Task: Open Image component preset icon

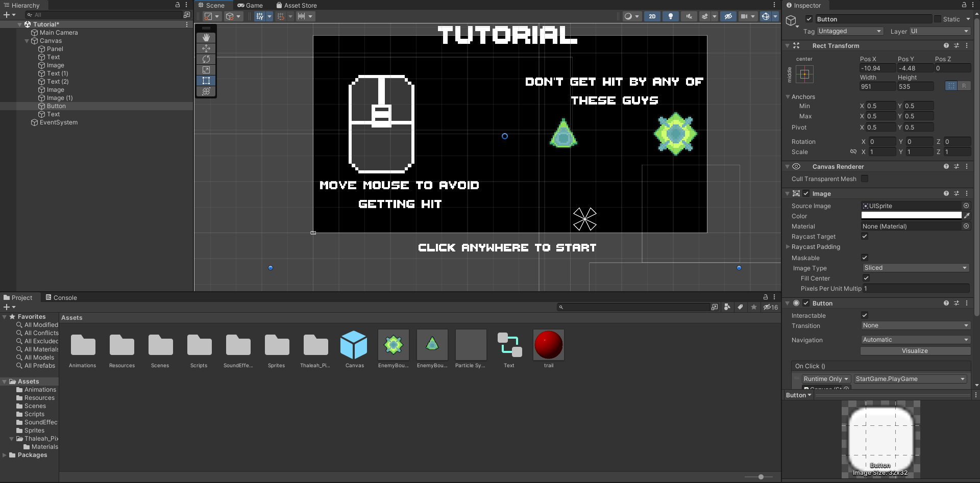Action: pyautogui.click(x=957, y=193)
